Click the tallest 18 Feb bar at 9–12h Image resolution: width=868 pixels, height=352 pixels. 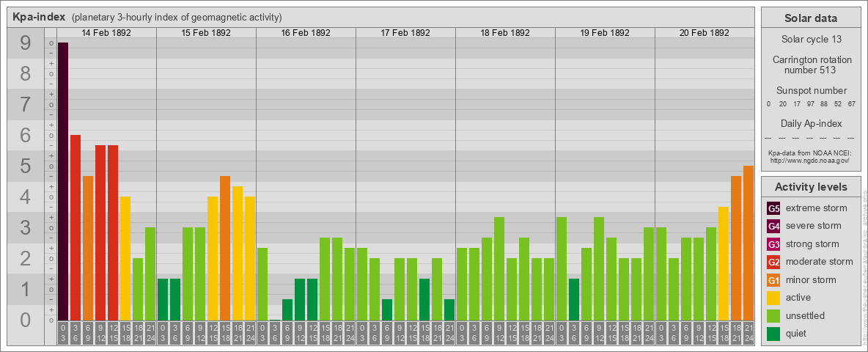click(x=499, y=268)
